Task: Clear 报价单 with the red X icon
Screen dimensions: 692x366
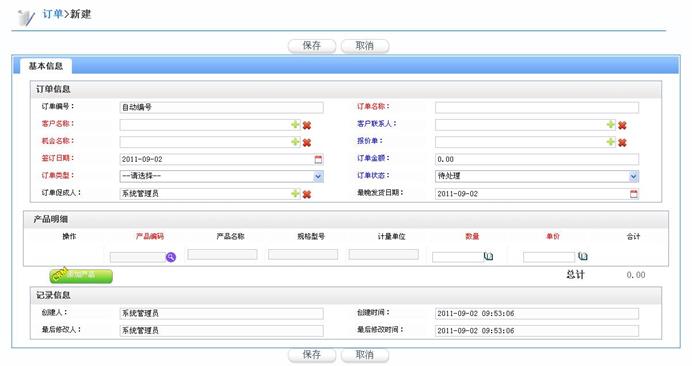Action: [622, 143]
